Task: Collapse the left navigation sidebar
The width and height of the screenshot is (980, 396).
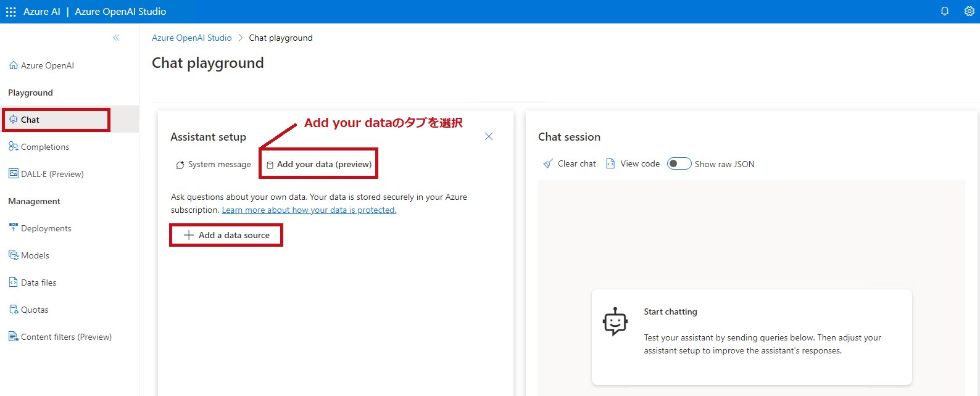Action: 116,38
